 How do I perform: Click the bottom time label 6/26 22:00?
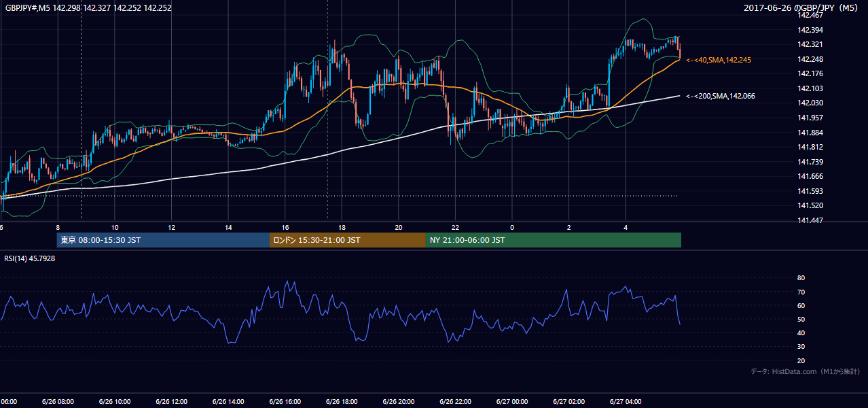455,402
